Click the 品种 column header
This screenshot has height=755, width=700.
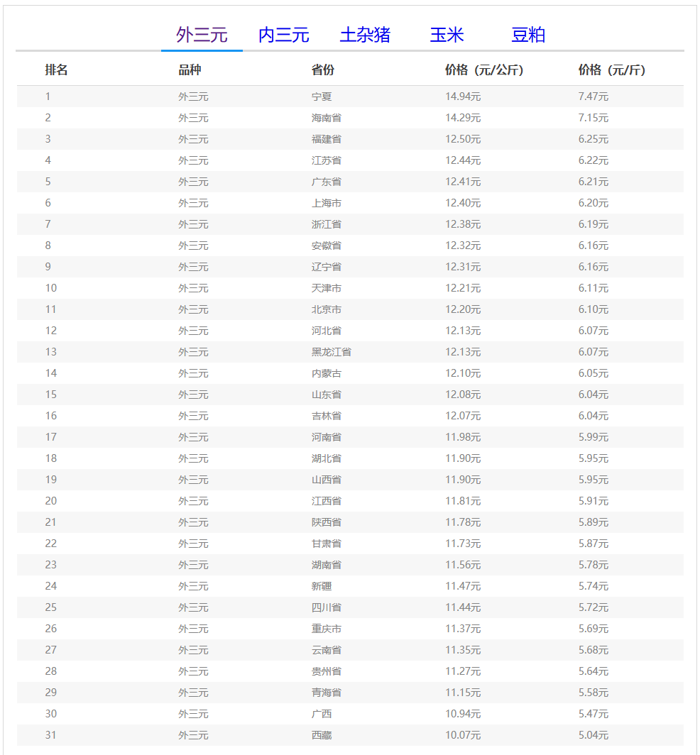tap(190, 70)
